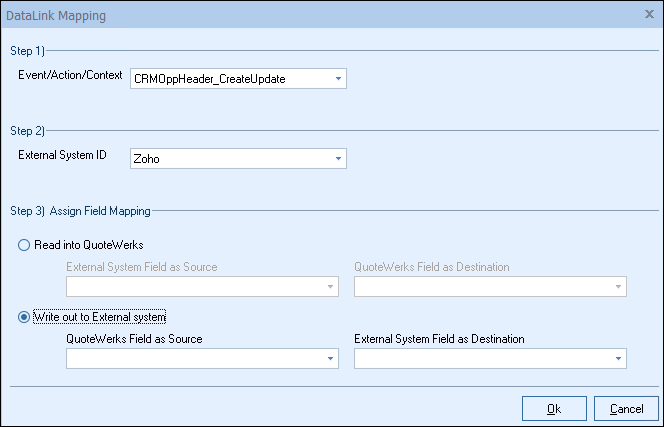
Task: Select the Write out to External system option
Action: pos(24,317)
